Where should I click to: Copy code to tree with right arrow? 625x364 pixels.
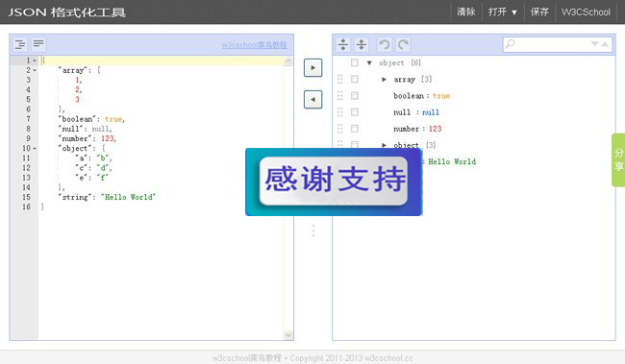coord(312,67)
